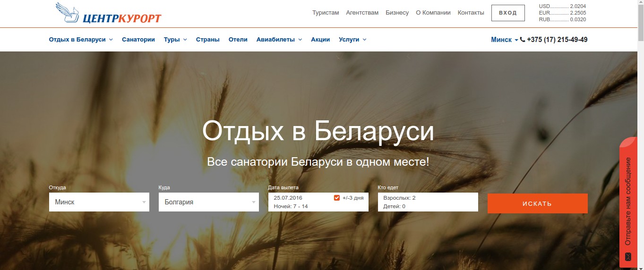Click the 'Отдых в Беларуси' hero heading
The width and height of the screenshot is (644, 270).
point(318,131)
